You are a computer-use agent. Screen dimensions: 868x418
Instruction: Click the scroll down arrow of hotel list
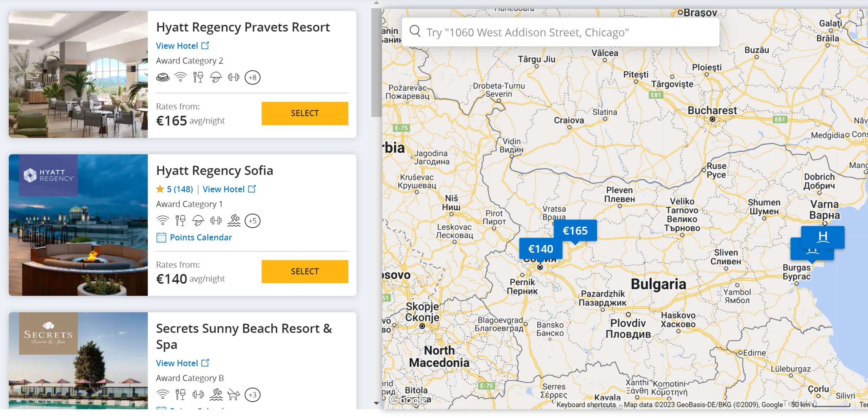click(376, 403)
